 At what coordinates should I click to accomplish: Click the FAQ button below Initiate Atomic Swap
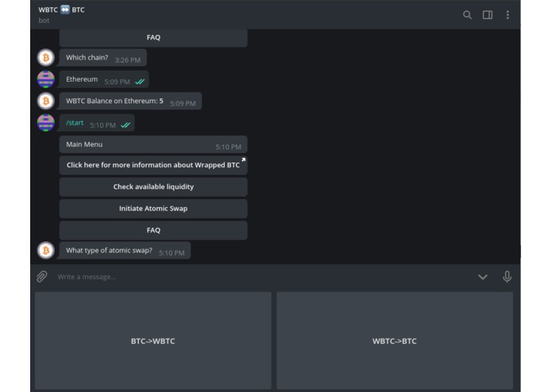(153, 231)
